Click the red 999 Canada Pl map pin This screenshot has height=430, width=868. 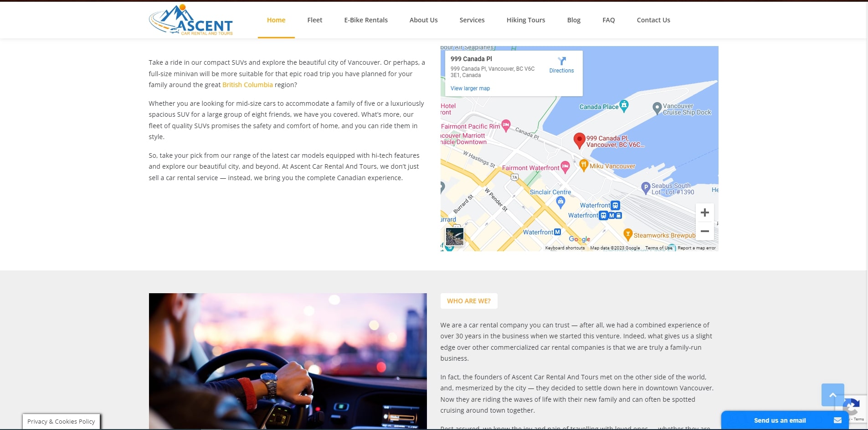579,140
